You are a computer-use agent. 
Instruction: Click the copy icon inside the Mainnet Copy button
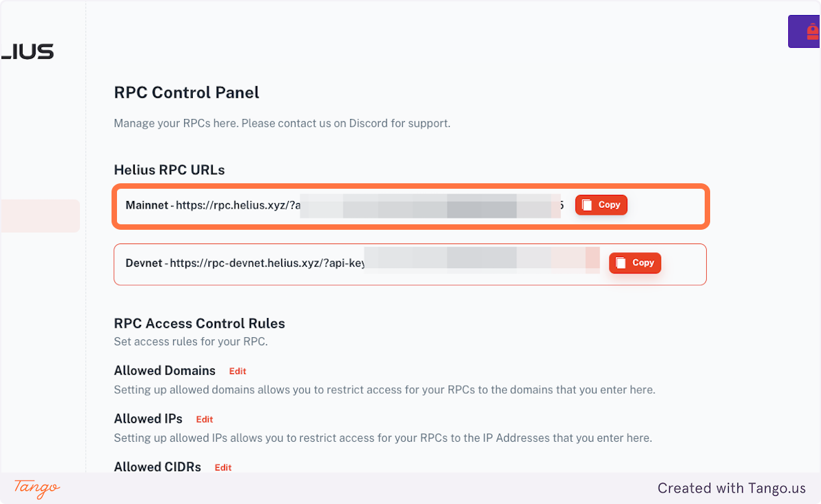[x=586, y=204]
